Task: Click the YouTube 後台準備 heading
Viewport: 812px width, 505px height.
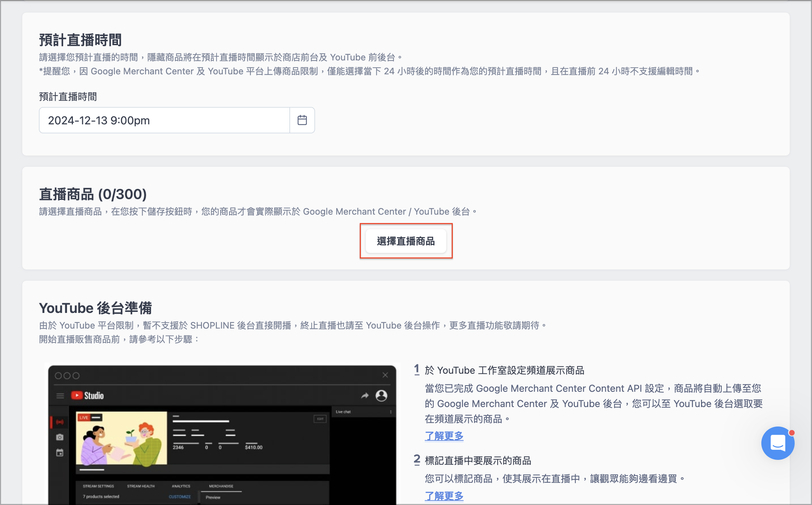Action: click(95, 308)
